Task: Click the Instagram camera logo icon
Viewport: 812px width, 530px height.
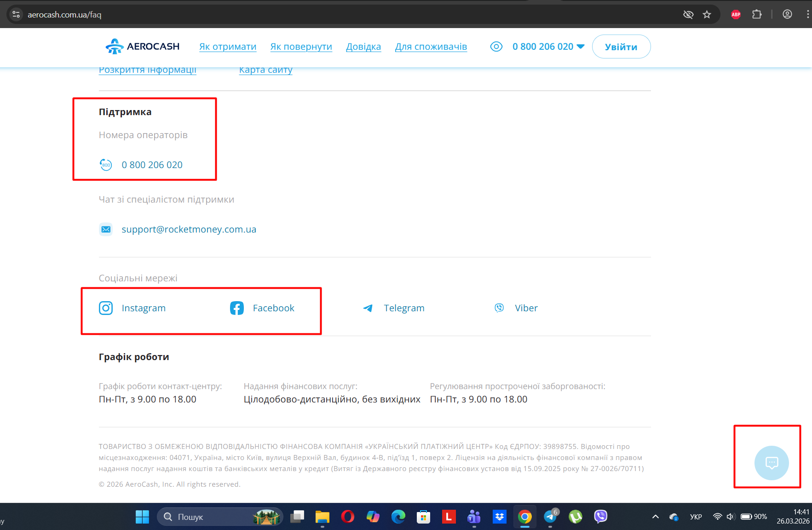Action: [x=106, y=308]
